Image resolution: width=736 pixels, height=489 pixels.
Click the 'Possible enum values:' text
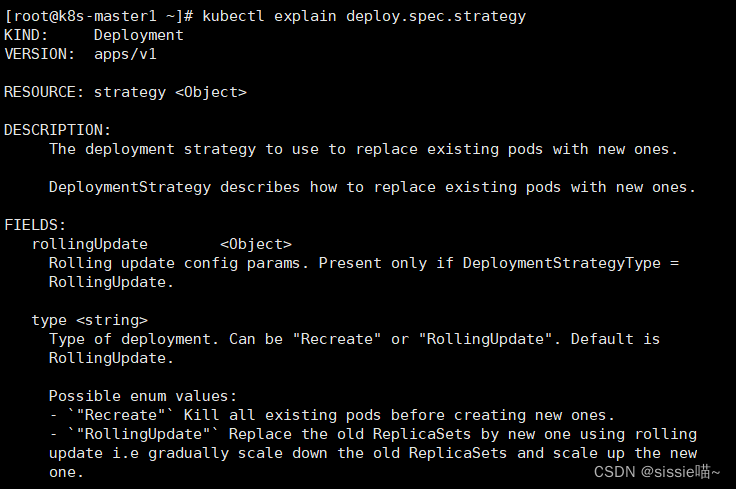[143, 397]
